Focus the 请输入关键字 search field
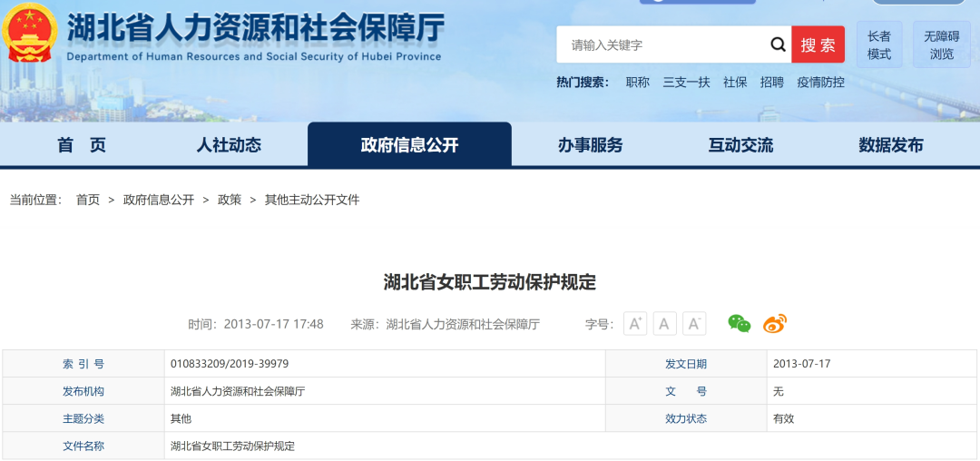The height and width of the screenshot is (461, 980). pyautogui.click(x=663, y=44)
